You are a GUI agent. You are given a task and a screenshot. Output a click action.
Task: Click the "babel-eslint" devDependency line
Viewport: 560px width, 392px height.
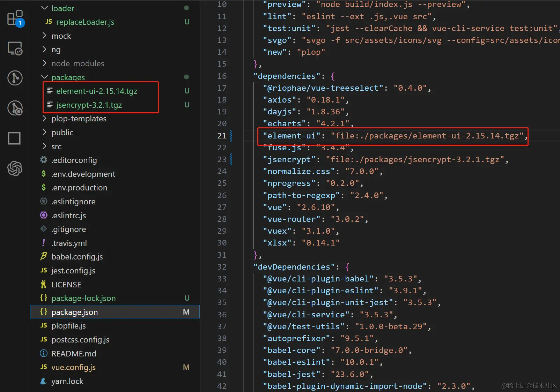coord(323,362)
